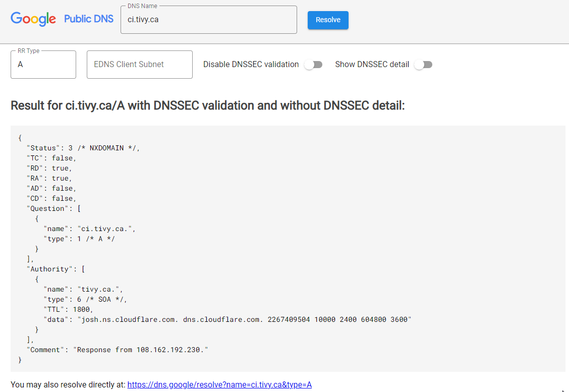Click the "Authority": [ line
The height and width of the screenshot is (392, 569).
coord(56,269)
